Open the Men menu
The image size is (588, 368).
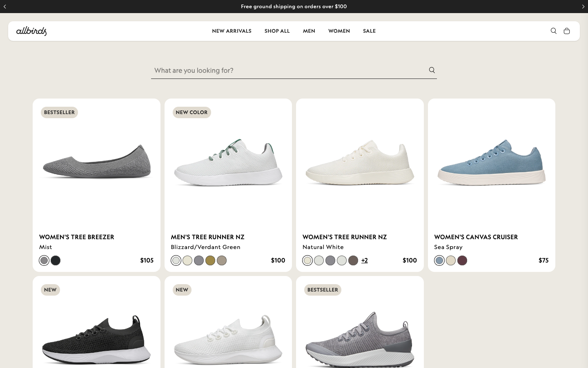(x=309, y=31)
